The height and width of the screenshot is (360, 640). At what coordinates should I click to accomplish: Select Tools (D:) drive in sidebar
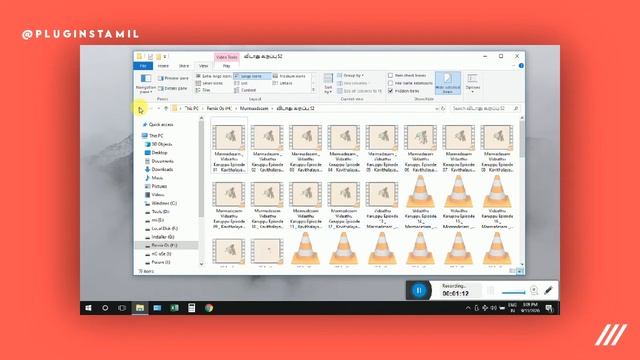(x=157, y=212)
